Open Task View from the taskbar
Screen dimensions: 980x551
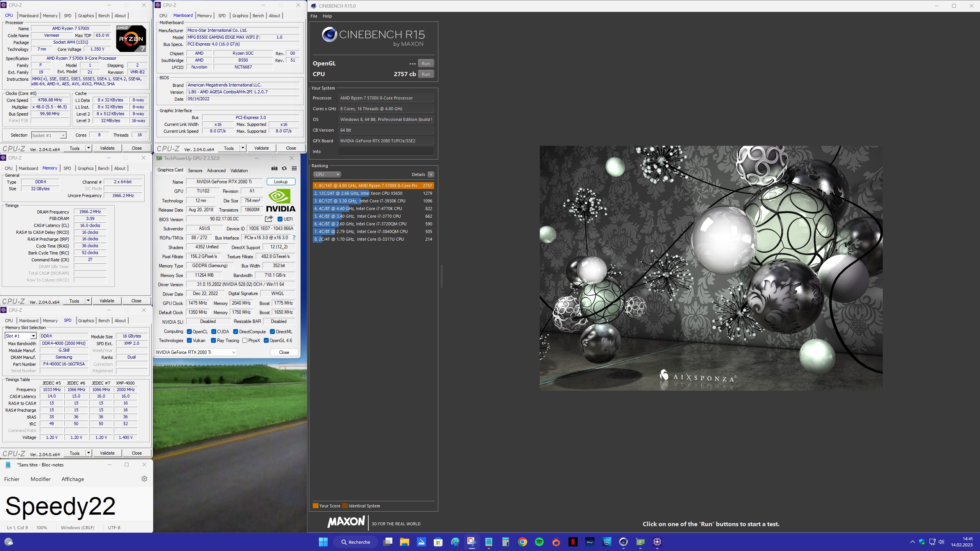pyautogui.click(x=388, y=542)
